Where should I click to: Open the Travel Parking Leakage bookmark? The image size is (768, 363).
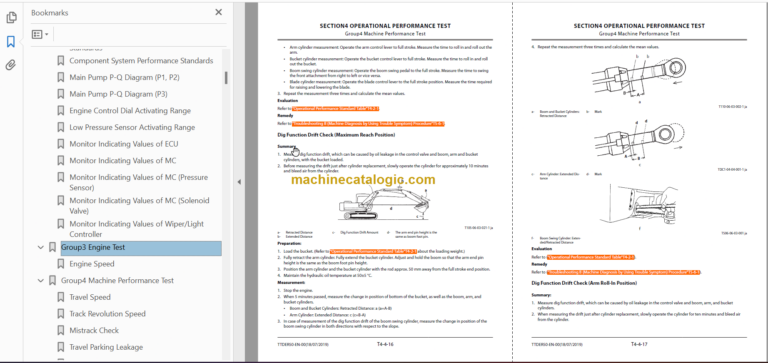(x=106, y=347)
